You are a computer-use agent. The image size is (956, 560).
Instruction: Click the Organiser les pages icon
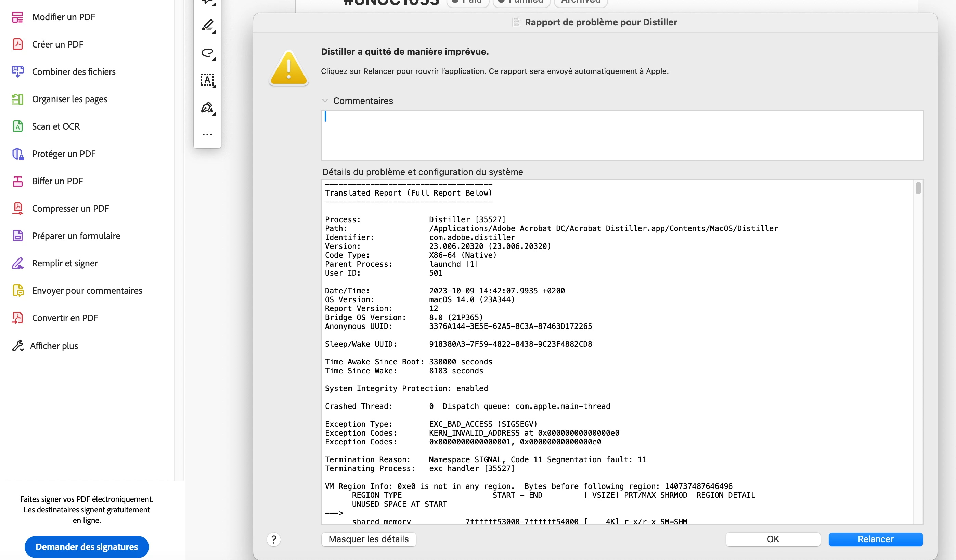point(17,99)
